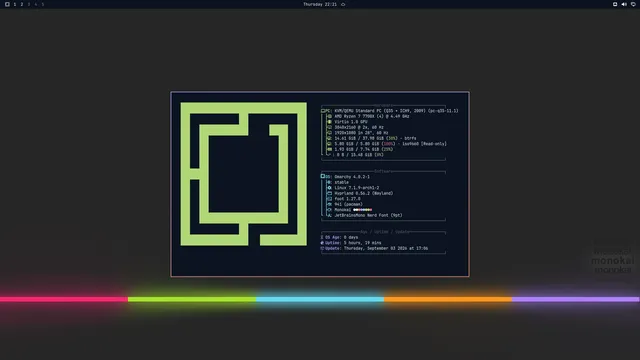
Task: Click the tray icon just right of volume
Action: pos(633,4)
